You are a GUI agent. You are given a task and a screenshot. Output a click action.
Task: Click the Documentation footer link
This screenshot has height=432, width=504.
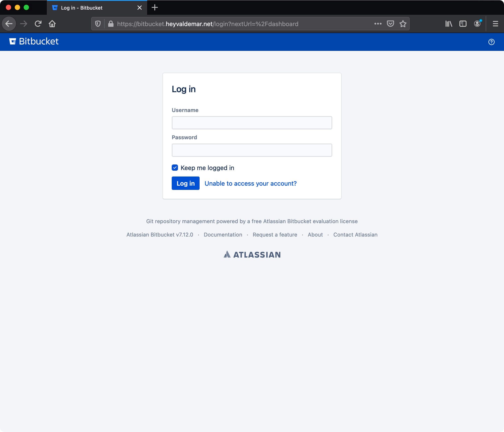coord(223,235)
